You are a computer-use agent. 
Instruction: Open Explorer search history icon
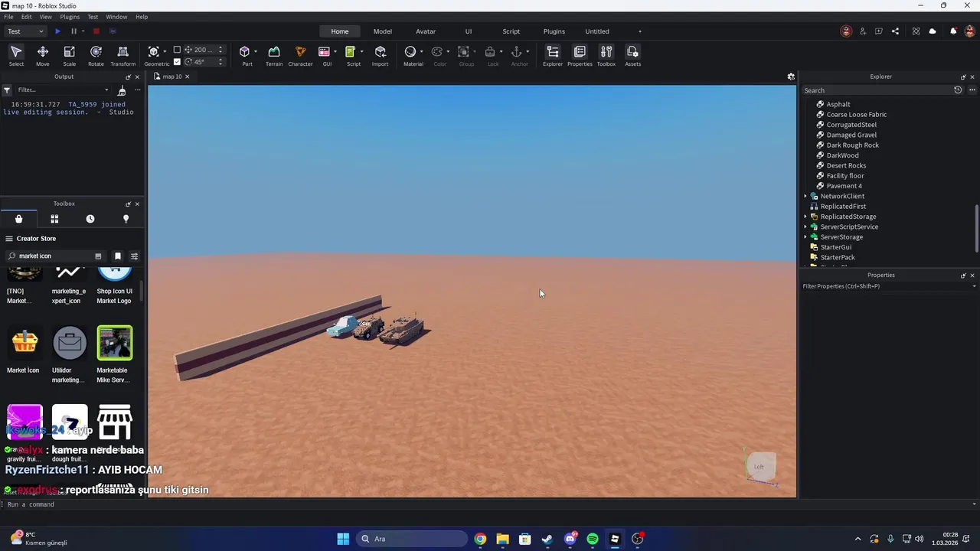click(x=958, y=90)
